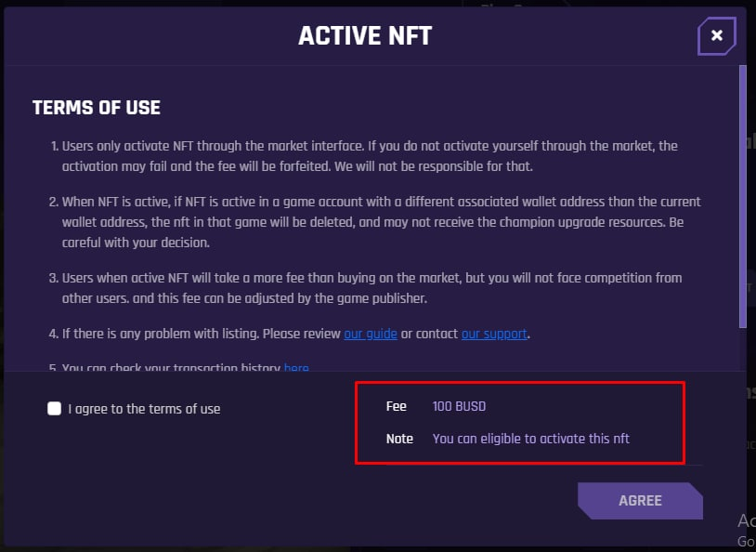Viewport: 756px width, 552px height.
Task: Click term 2 about wallet address
Action: (375, 222)
